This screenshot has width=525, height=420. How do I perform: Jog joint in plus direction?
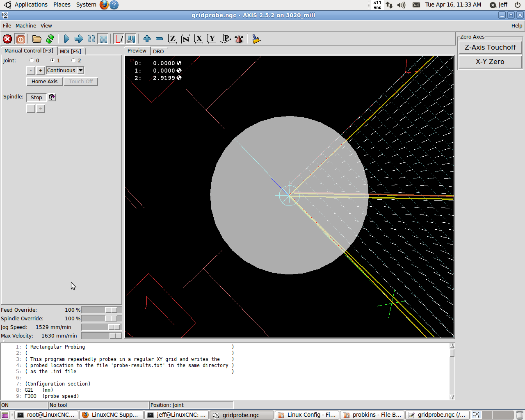coord(41,71)
